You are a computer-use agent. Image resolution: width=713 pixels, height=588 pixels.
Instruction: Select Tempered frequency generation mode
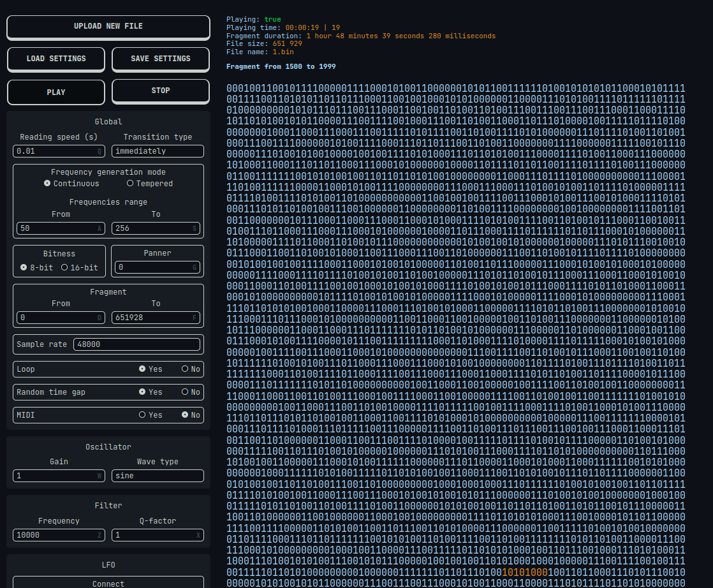131,184
